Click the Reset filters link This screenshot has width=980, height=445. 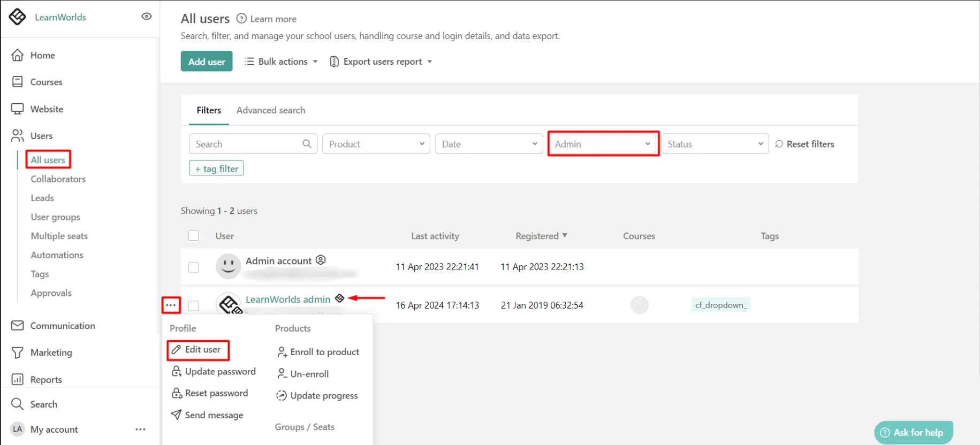[804, 144]
